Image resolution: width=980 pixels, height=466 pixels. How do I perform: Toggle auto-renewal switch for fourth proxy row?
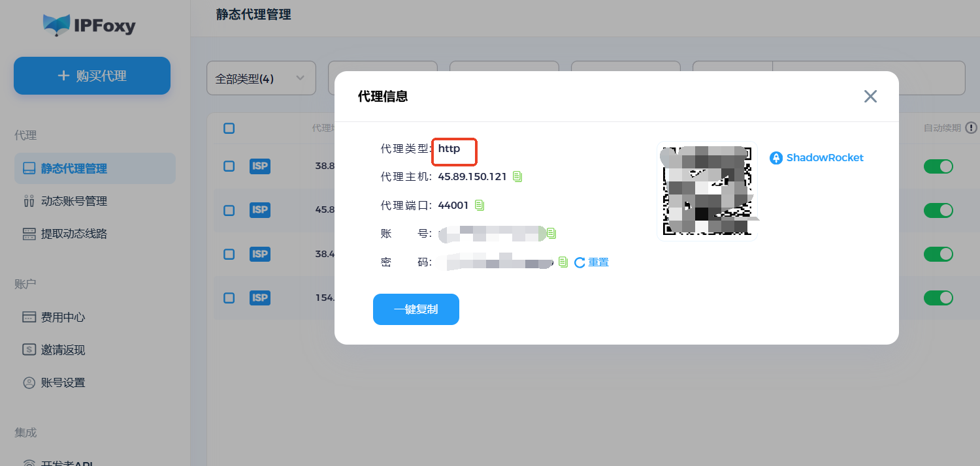click(x=938, y=298)
